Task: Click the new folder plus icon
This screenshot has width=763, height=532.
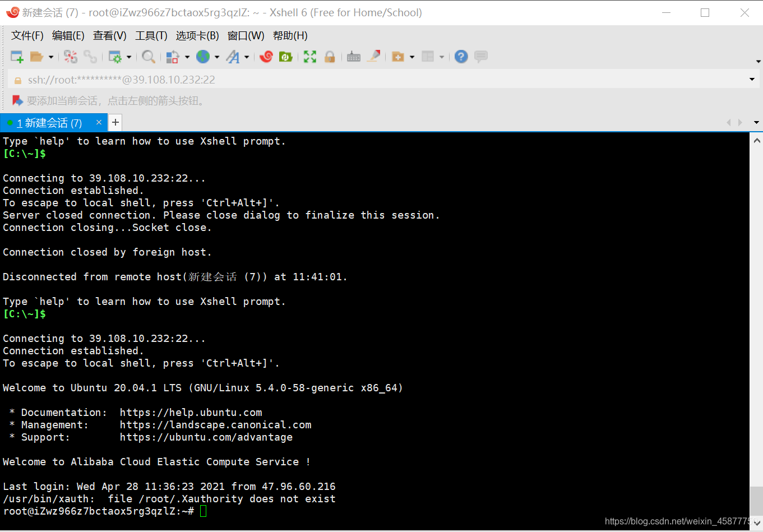Action: click(398, 57)
